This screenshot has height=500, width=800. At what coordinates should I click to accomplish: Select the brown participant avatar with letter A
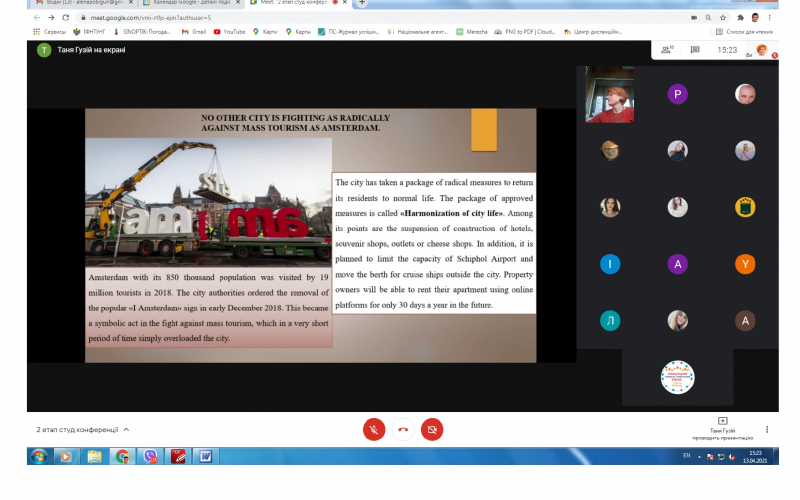coord(745,321)
